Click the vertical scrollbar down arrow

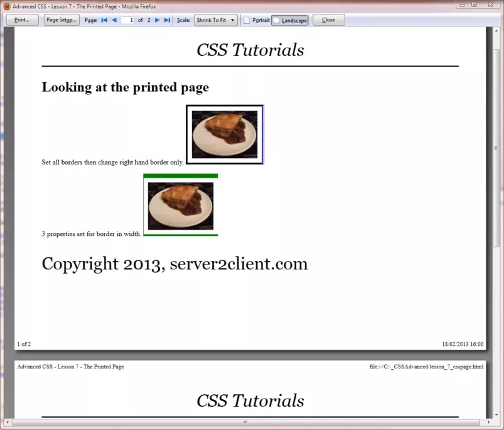[496, 414]
